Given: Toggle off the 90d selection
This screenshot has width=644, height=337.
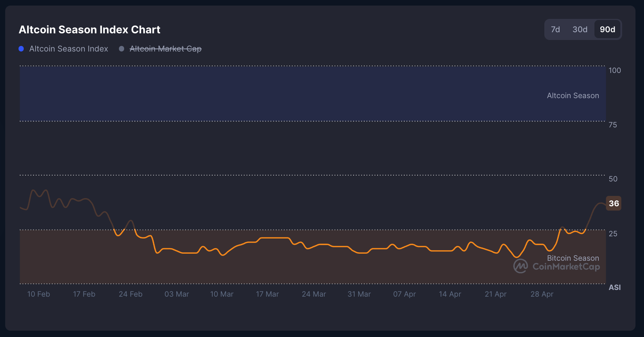Looking at the screenshot, I should [607, 29].
